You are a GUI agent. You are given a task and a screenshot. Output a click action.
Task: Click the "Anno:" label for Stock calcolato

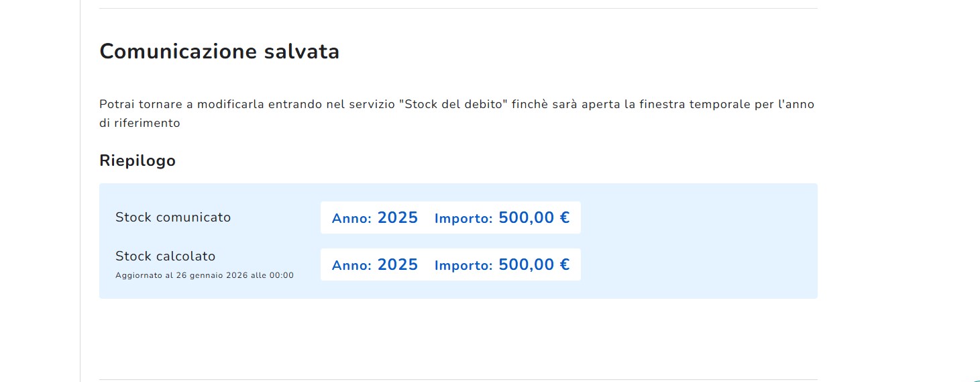click(351, 265)
